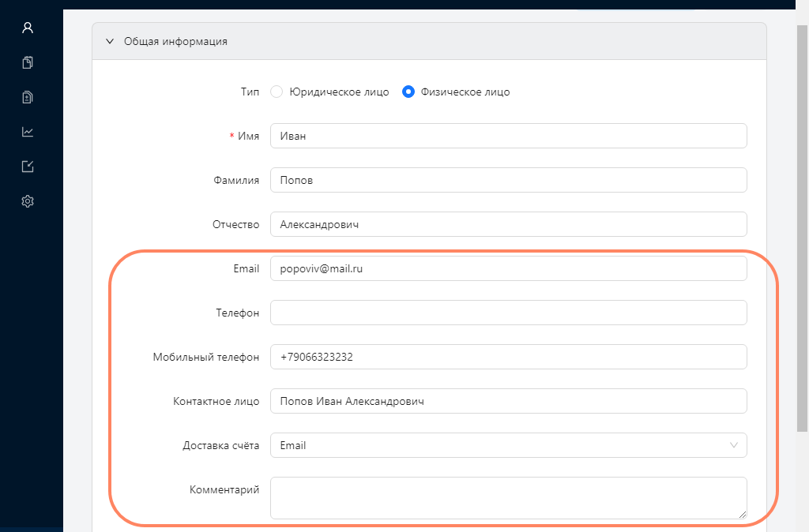Image resolution: width=809 pixels, height=532 pixels.
Task: Open the Доставка счёта dropdown
Action: (509, 445)
